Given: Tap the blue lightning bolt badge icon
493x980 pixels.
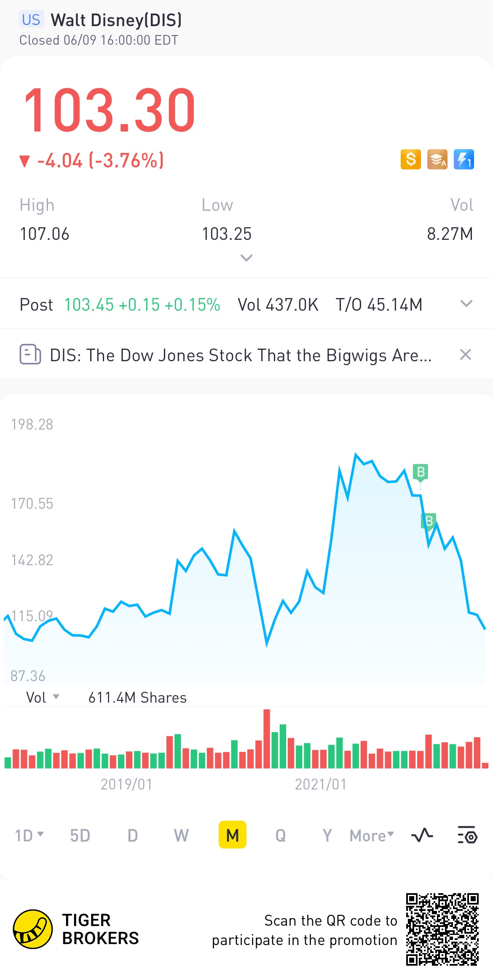Looking at the screenshot, I should coord(464,160).
